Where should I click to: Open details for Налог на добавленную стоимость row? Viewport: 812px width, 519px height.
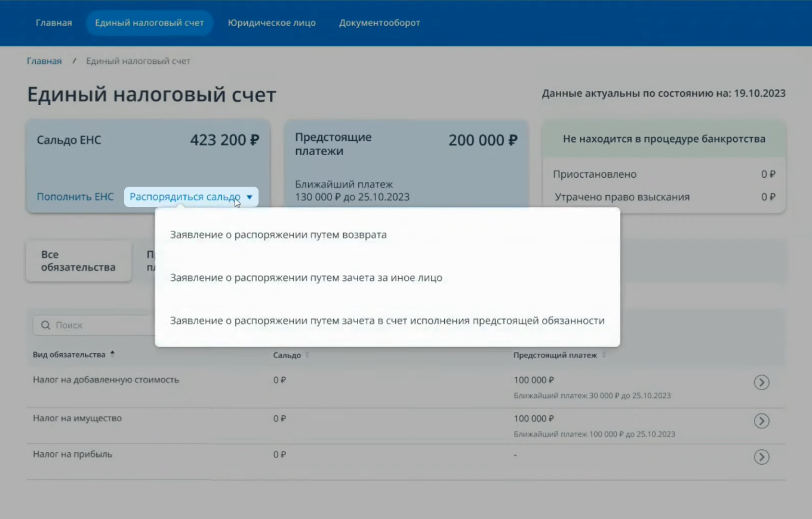(x=761, y=382)
